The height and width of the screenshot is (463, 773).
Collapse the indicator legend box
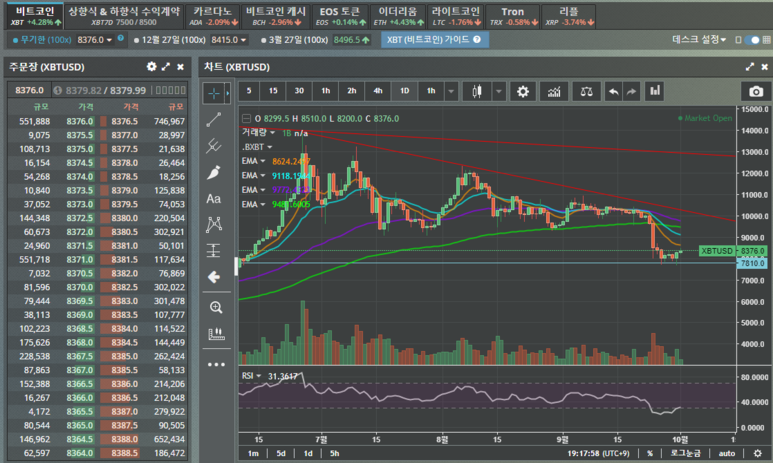(246, 118)
